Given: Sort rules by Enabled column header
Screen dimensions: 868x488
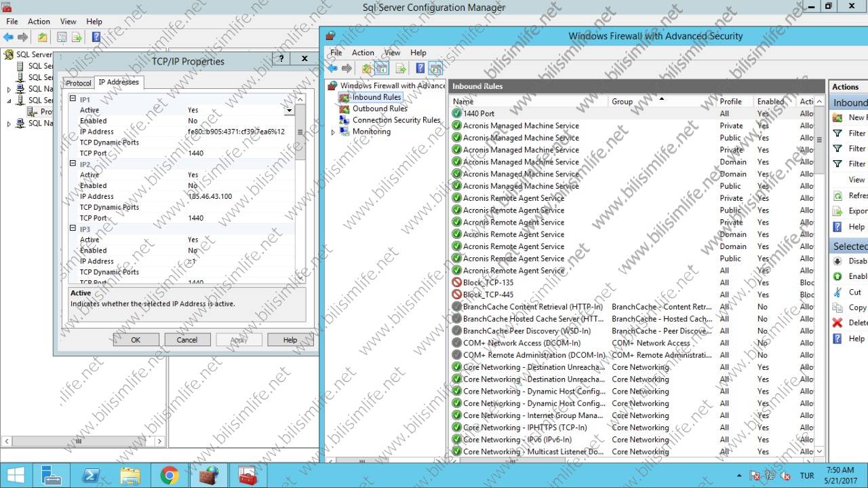Looking at the screenshot, I should pyautogui.click(x=775, y=101).
